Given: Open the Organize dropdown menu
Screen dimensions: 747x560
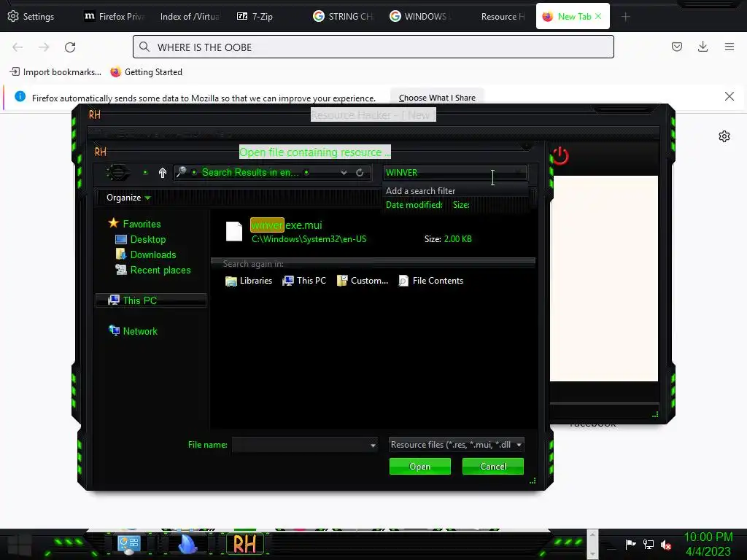Looking at the screenshot, I should click(128, 198).
